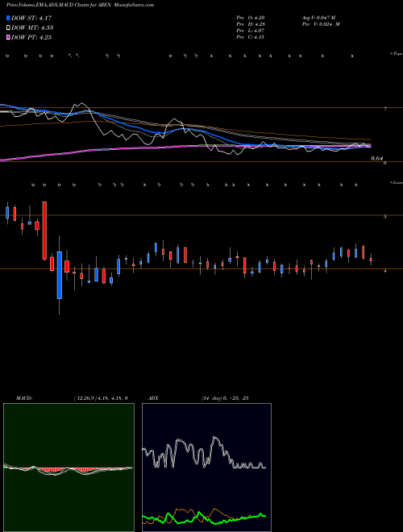The width and height of the screenshot is (403, 532).
Task: Click the price axis label 5
Action: pyautogui.click(x=385, y=217)
